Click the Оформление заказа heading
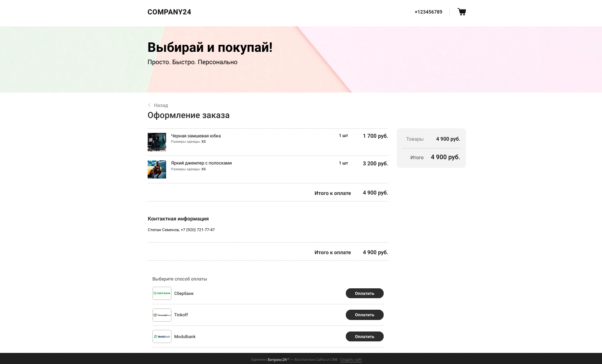Screen dimensions: 602x364 pos(189,115)
